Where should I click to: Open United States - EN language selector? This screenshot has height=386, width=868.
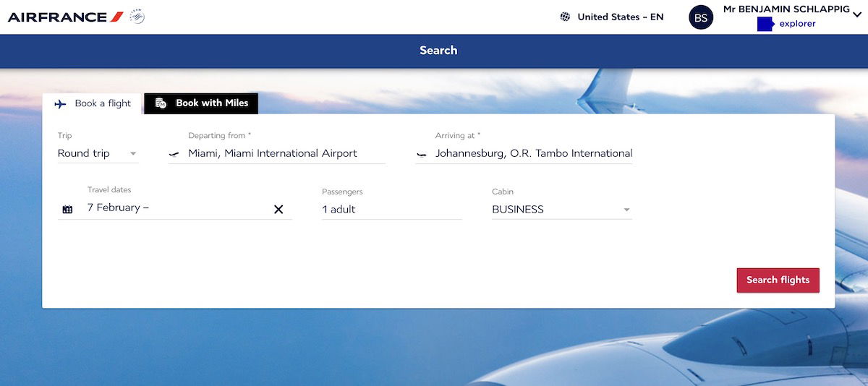click(x=612, y=17)
